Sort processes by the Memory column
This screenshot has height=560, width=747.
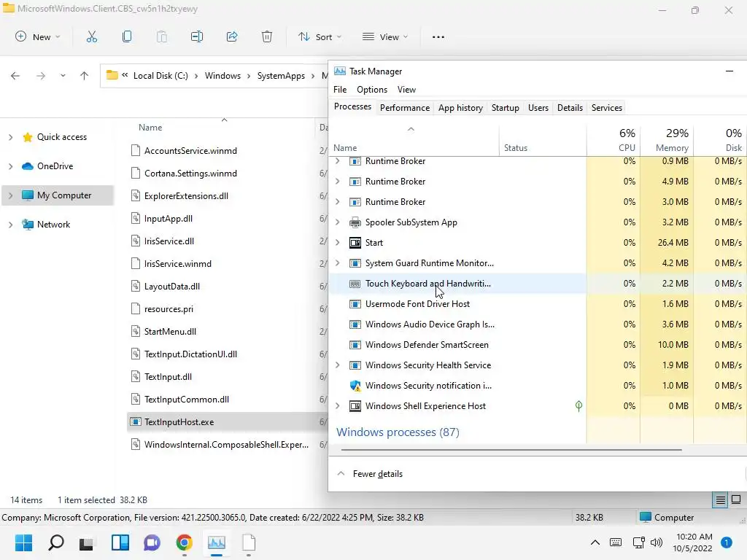pyautogui.click(x=667, y=140)
